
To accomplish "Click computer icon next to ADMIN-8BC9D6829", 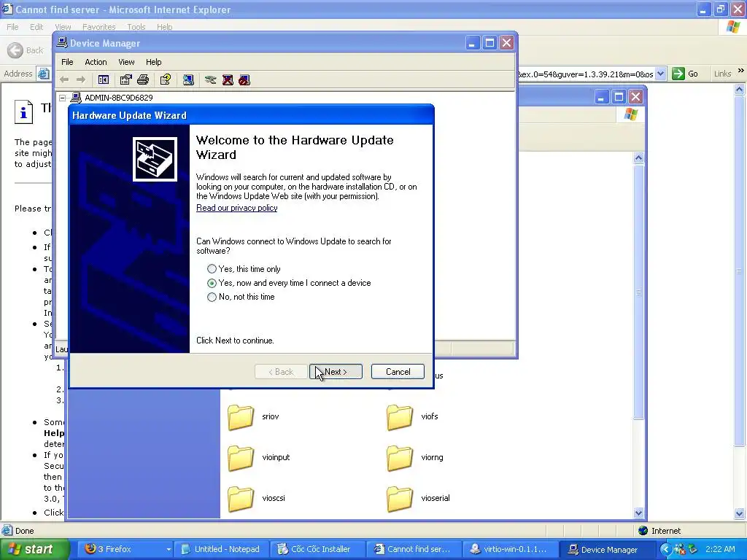I will click(76, 98).
